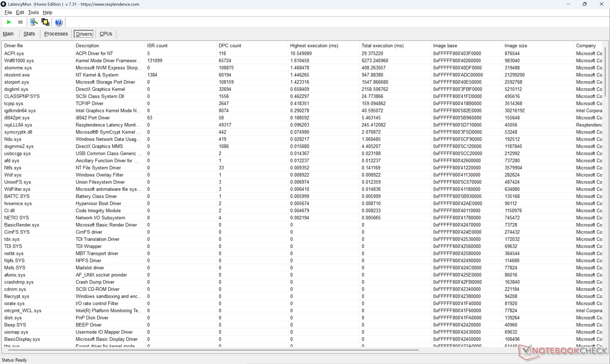610x364 pixels.
Task: Minimize the LatencyMon window
Action: coord(568,4)
